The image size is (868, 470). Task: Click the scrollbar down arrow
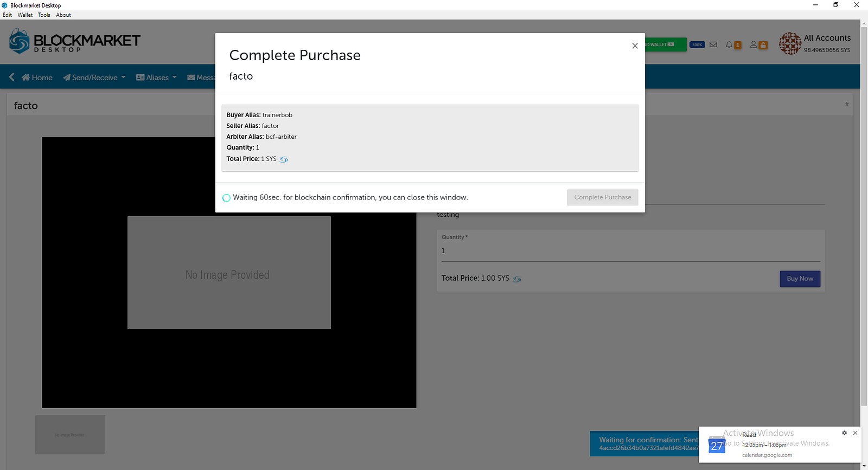[864, 466]
